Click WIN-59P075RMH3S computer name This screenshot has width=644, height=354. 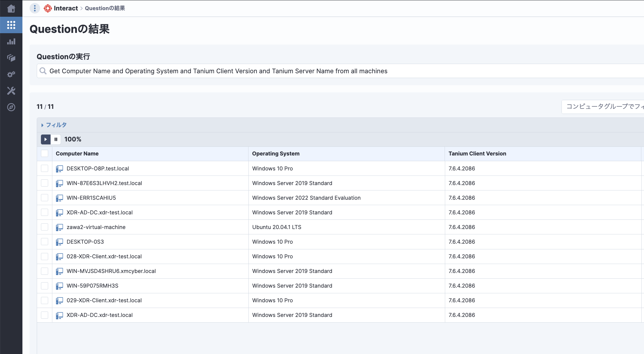[92, 286]
